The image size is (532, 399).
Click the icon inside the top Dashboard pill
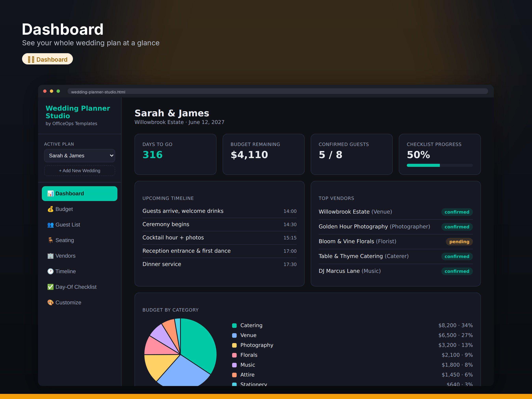[x=31, y=60]
